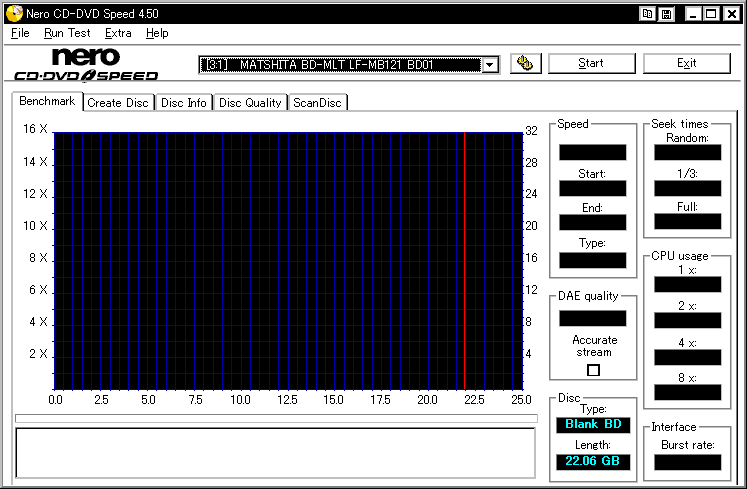This screenshot has height=489, width=747.
Task: Click the red capacity marker line in graph
Action: 464,261
